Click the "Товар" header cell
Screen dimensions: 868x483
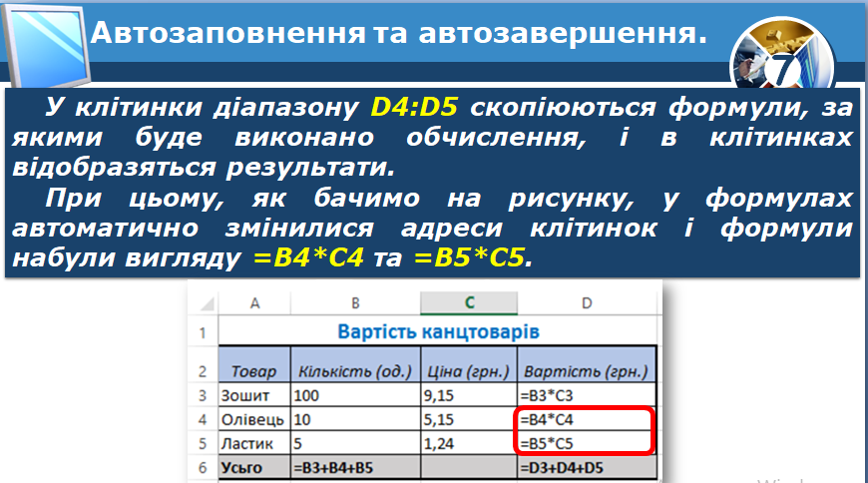[254, 364]
